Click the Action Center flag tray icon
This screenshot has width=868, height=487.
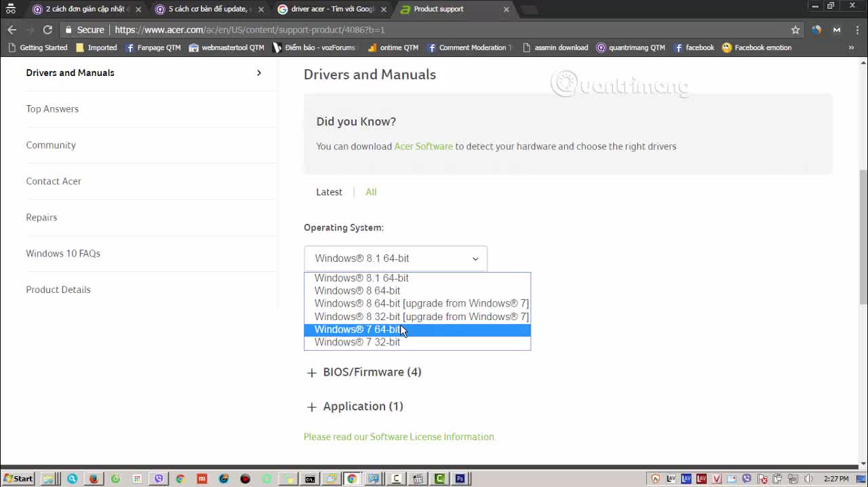(x=762, y=478)
